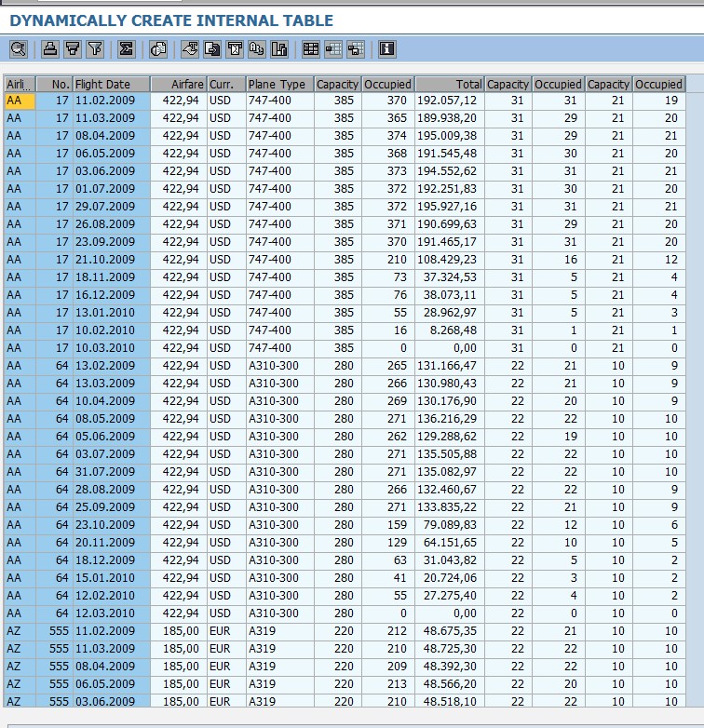Click flight date 29.07.2009
Screen dimensions: 704x728
[x=112, y=207]
